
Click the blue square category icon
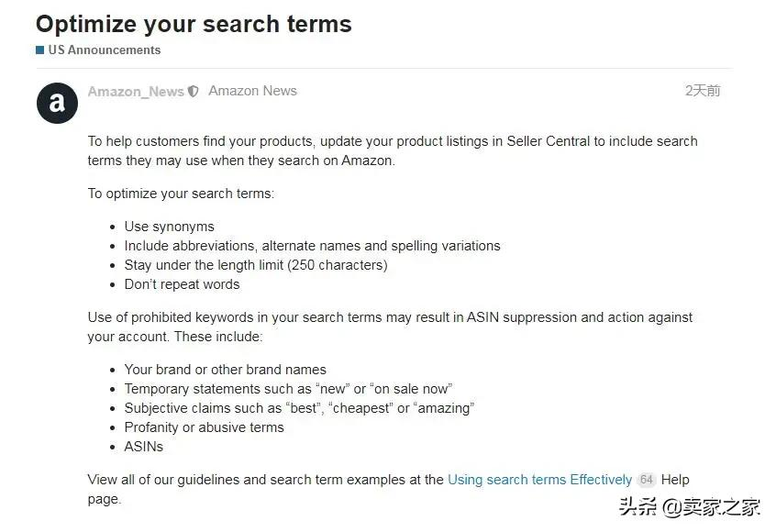(x=40, y=50)
